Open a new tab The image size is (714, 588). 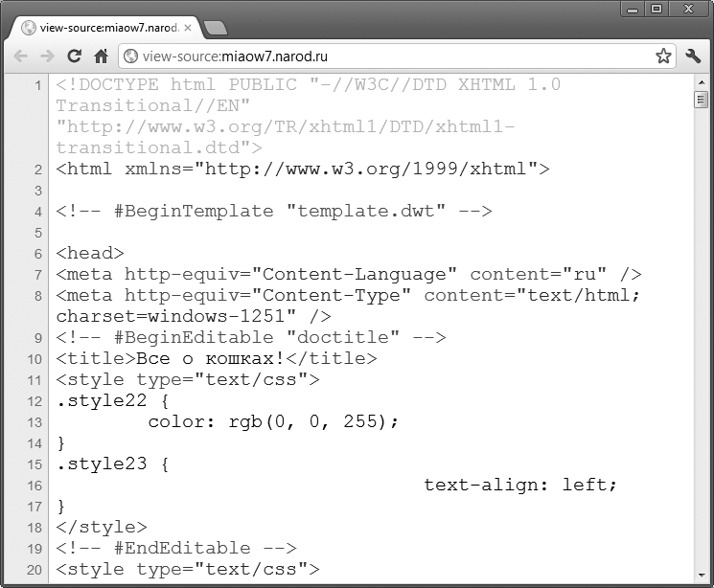pyautogui.click(x=216, y=28)
